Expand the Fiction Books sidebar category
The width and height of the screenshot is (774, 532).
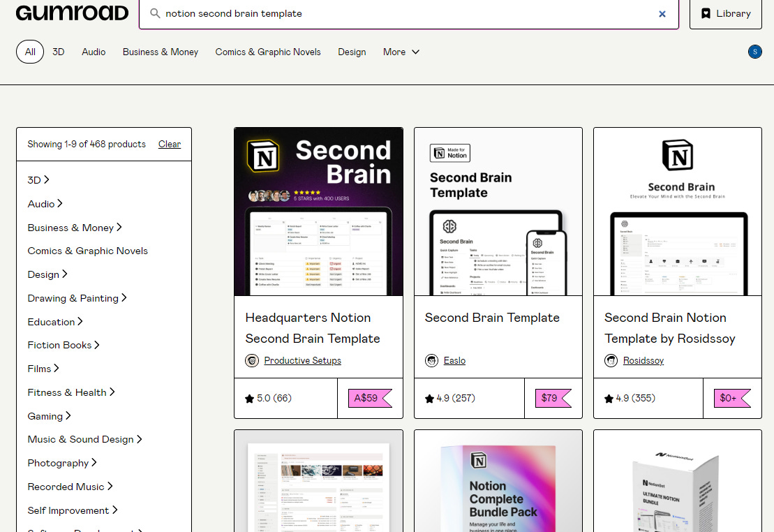click(64, 345)
